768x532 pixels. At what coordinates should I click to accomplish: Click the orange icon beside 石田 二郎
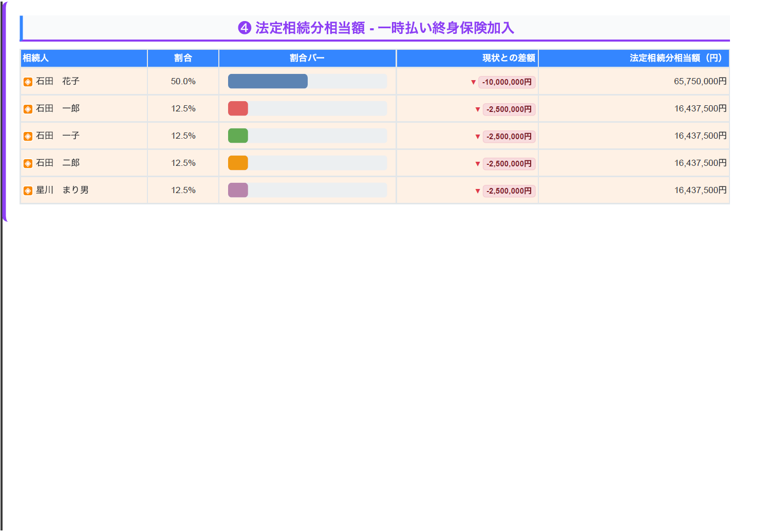tap(28, 163)
